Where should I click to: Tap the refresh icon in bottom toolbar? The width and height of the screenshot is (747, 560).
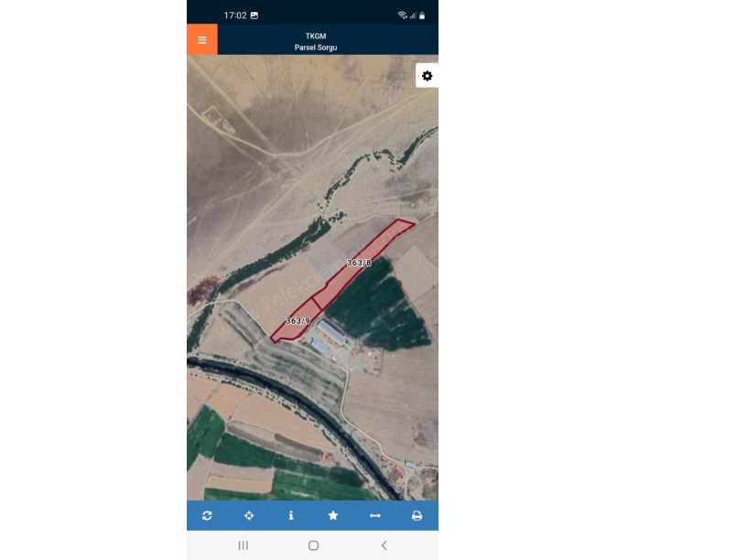[207, 515]
